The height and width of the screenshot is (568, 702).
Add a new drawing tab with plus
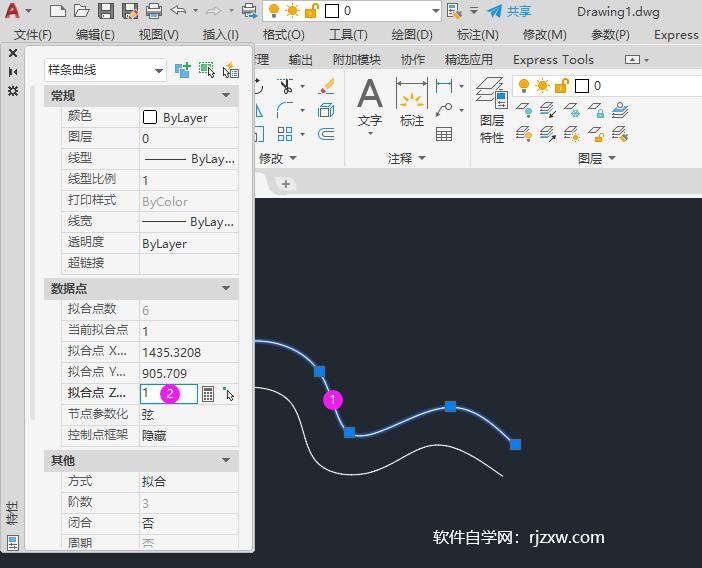click(286, 184)
